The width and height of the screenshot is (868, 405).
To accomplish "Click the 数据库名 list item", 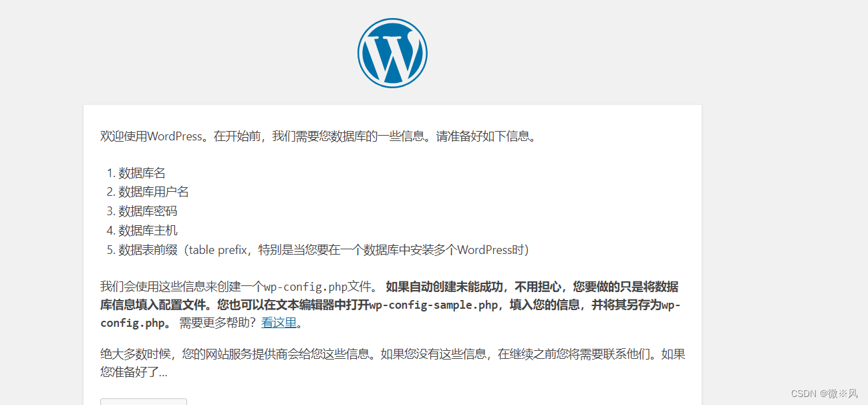I will click(142, 173).
